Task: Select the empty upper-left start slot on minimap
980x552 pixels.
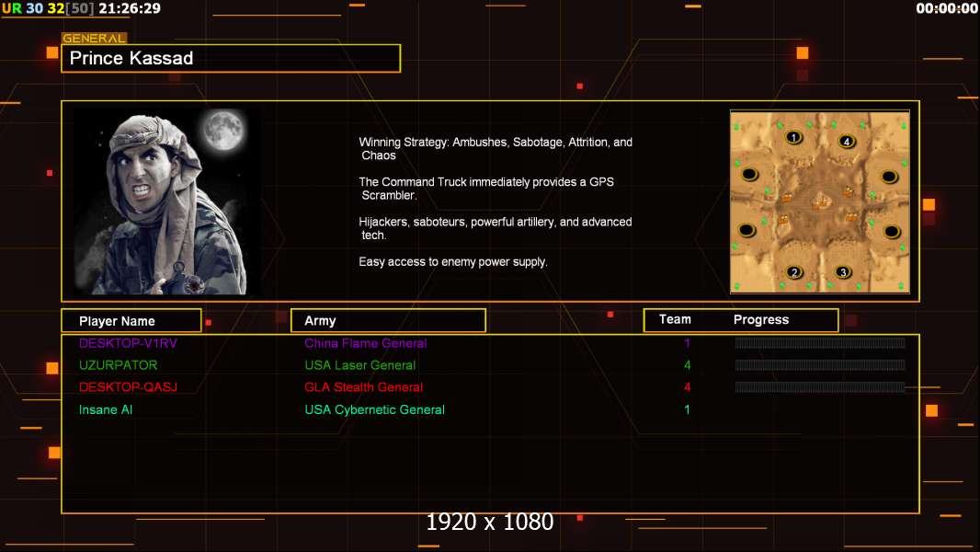Action: (x=749, y=175)
